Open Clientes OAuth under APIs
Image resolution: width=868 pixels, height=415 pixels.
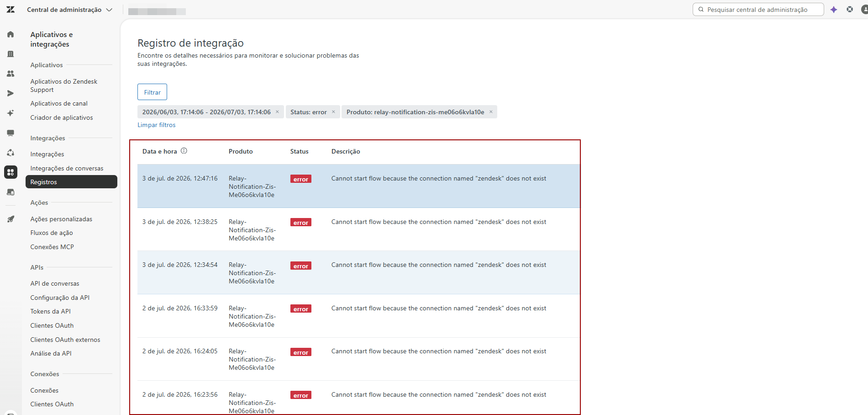52,325
